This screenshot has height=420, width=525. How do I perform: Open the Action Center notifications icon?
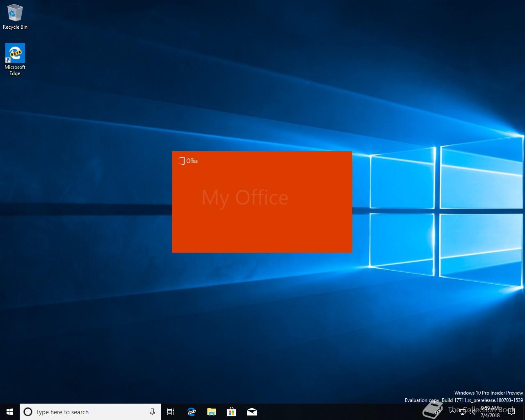(511, 412)
